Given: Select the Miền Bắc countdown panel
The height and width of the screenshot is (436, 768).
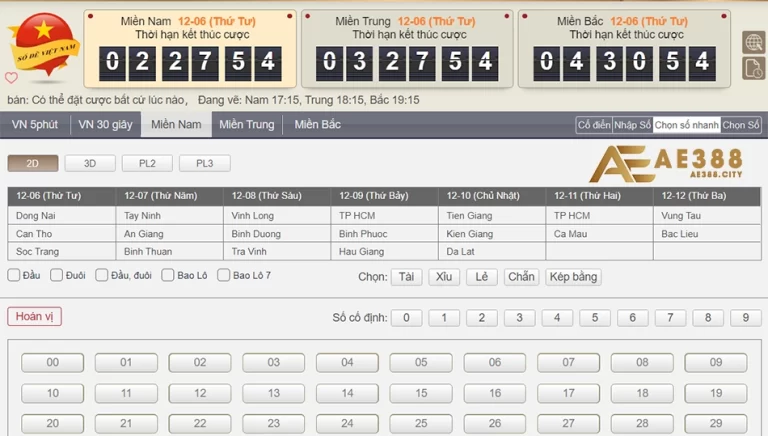Looking at the screenshot, I should 625,49.
